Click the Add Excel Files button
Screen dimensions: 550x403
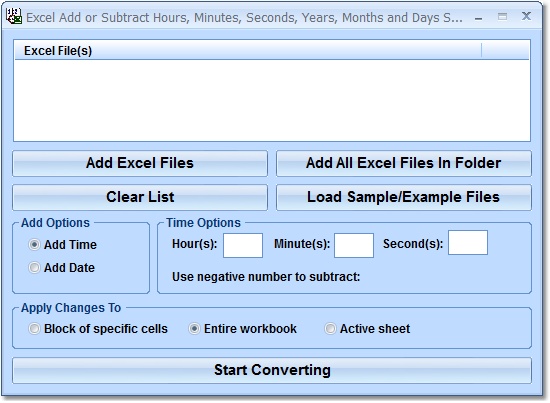(x=140, y=163)
